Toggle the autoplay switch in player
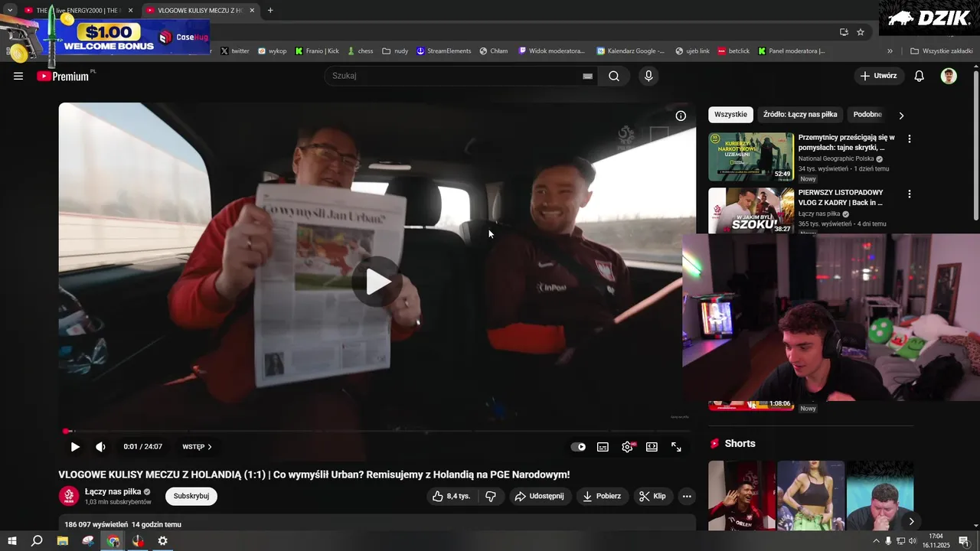This screenshot has width=980, height=551. [x=578, y=447]
